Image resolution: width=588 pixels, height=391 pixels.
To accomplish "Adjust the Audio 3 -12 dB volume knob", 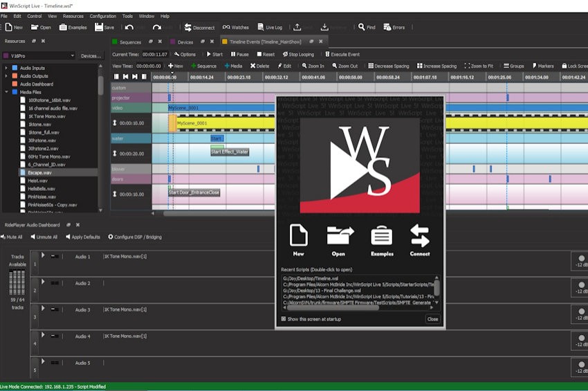I will coord(581,311).
